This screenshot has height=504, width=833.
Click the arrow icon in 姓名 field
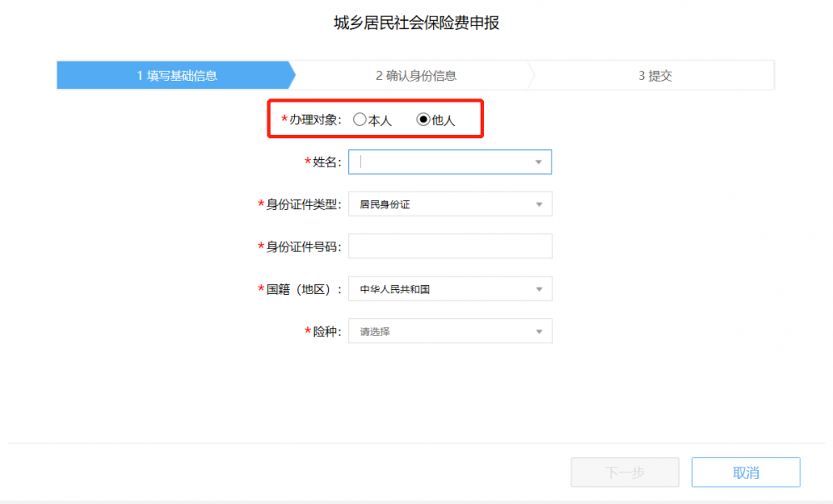(538, 162)
